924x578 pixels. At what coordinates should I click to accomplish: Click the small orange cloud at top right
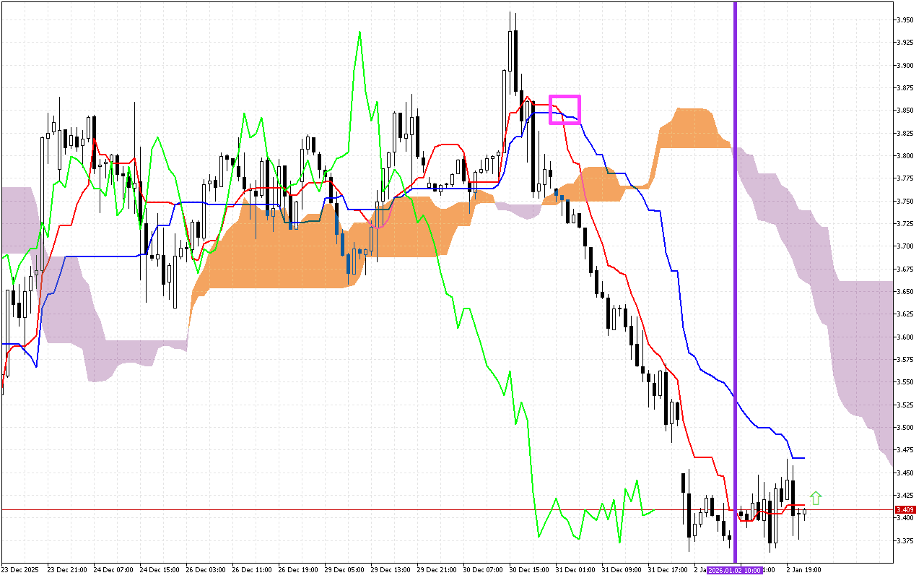(689, 129)
